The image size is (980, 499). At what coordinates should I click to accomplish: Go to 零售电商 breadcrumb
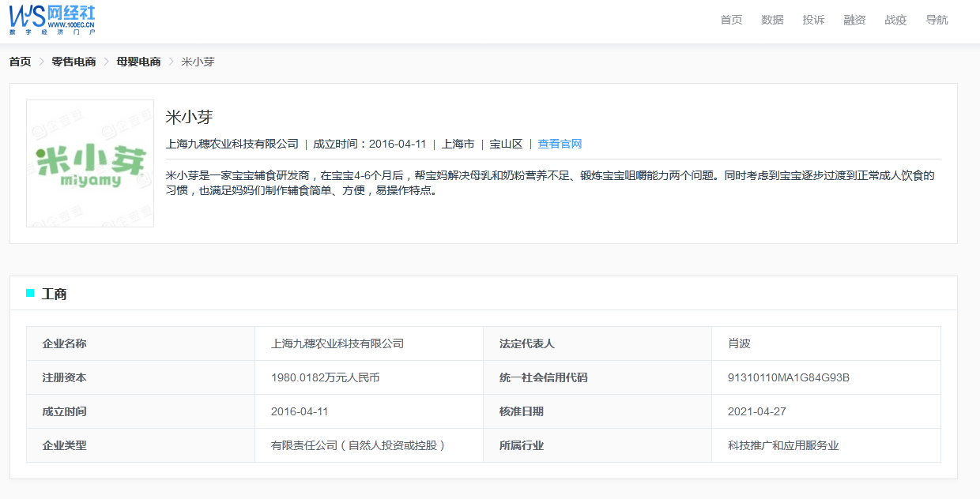[x=73, y=62]
